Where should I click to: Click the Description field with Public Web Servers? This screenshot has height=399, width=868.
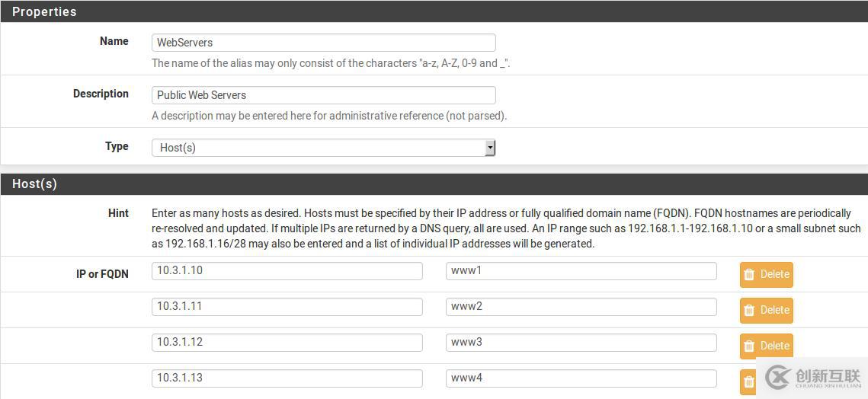pos(323,95)
